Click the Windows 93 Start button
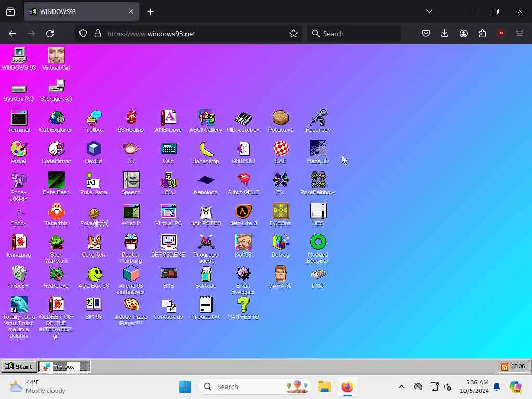This screenshot has width=532, height=399. (x=19, y=366)
